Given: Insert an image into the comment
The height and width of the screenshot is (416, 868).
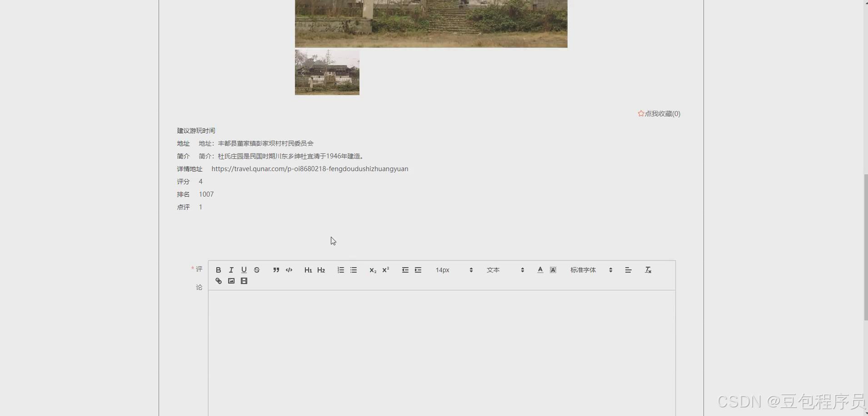Looking at the screenshot, I should click(x=231, y=281).
